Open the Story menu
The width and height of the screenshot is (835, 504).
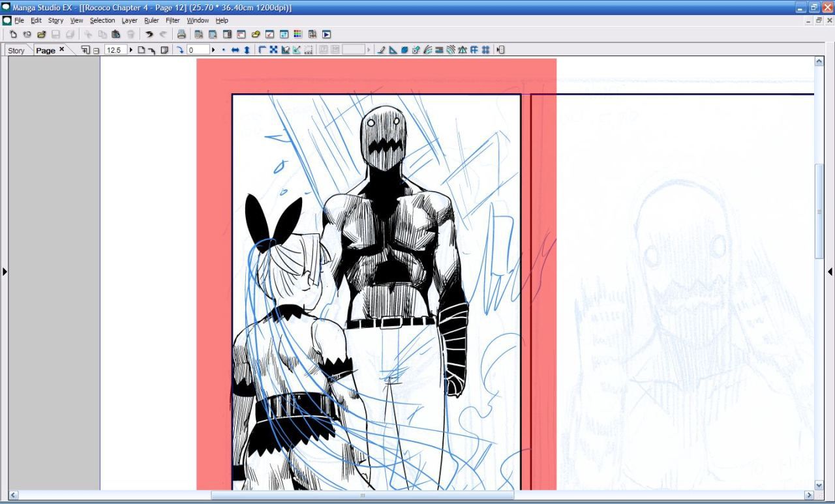click(x=55, y=20)
